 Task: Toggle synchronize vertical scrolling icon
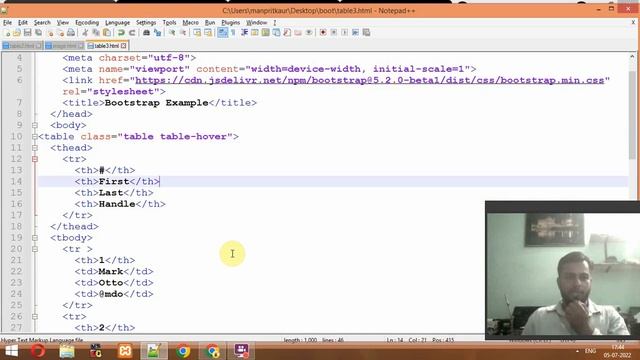tap(197, 33)
